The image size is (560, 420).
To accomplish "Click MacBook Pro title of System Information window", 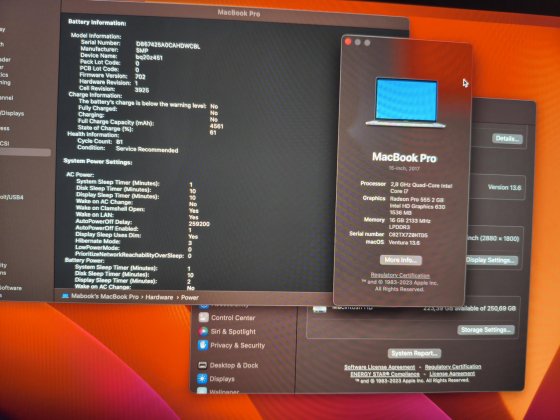I will 239,13.
